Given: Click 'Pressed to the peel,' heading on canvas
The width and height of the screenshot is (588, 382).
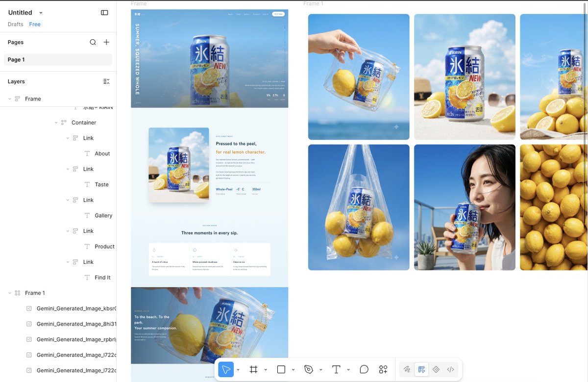Looking at the screenshot, I should tap(236, 144).
